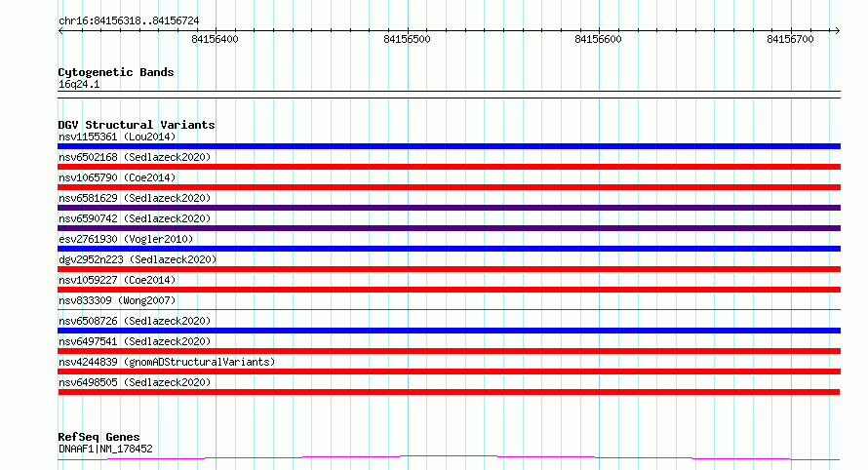This screenshot has width=868, height=470.
Task: Open the nsv6502168 (Sedlazeck2020) variant label
Action: click(x=135, y=157)
